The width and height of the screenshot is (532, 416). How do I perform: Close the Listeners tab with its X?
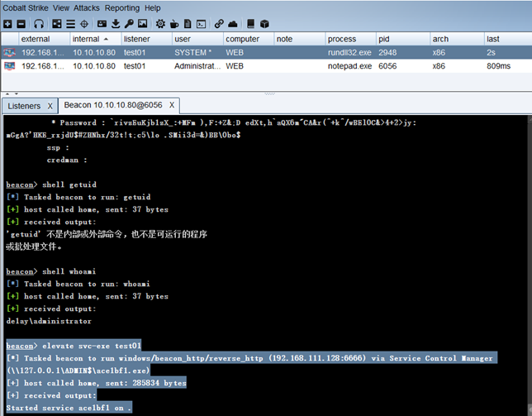coord(50,106)
